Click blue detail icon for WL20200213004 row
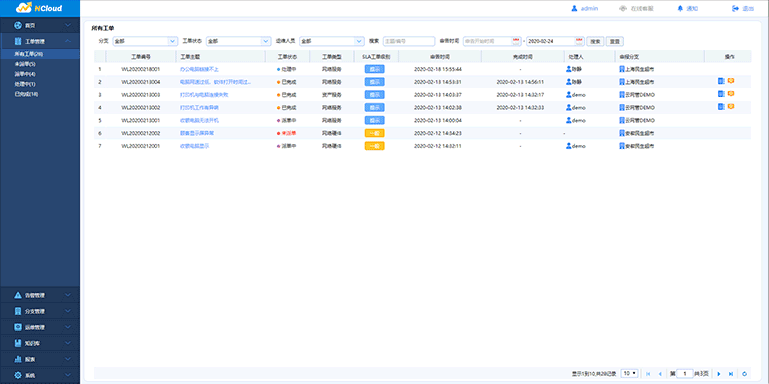This screenshot has width=769, height=384. (x=721, y=81)
